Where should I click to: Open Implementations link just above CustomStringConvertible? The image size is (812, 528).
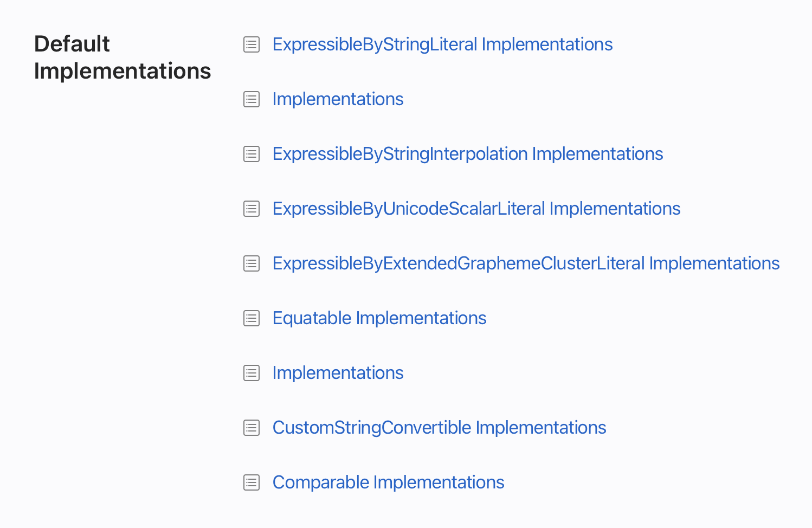(338, 373)
